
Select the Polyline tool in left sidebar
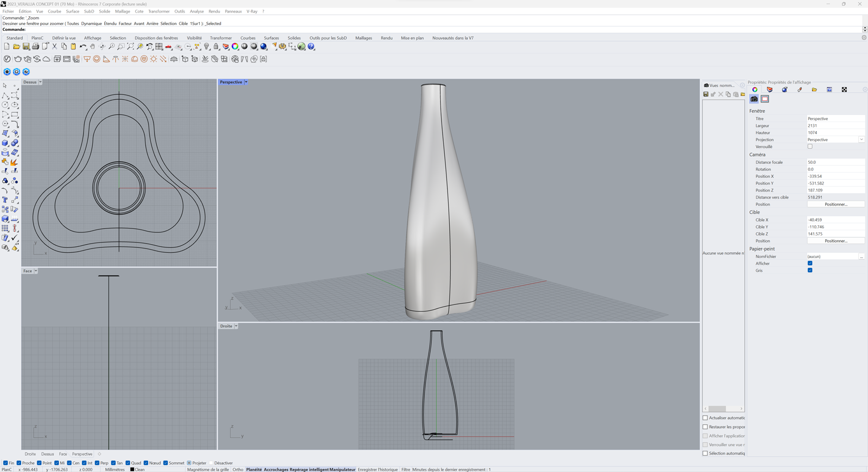pos(5,95)
